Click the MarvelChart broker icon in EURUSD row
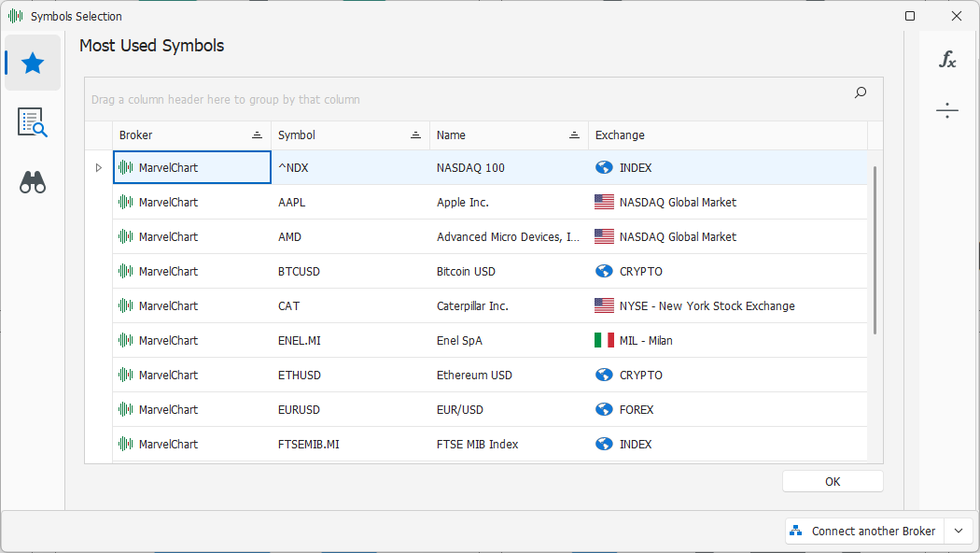The image size is (980, 553). [126, 410]
